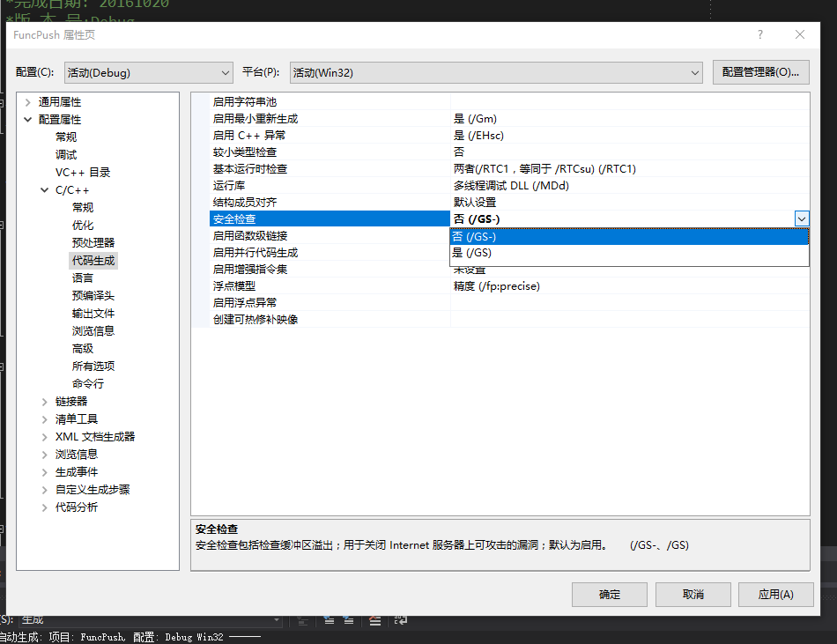Click the 是 (/EHsc) value cell
Image resolution: width=837 pixels, height=644 pixels.
pyautogui.click(x=630, y=136)
